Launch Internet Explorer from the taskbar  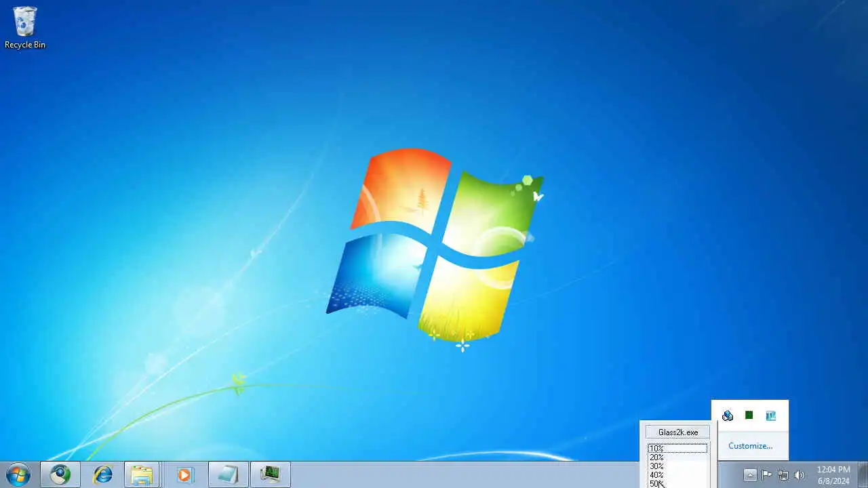(102, 474)
